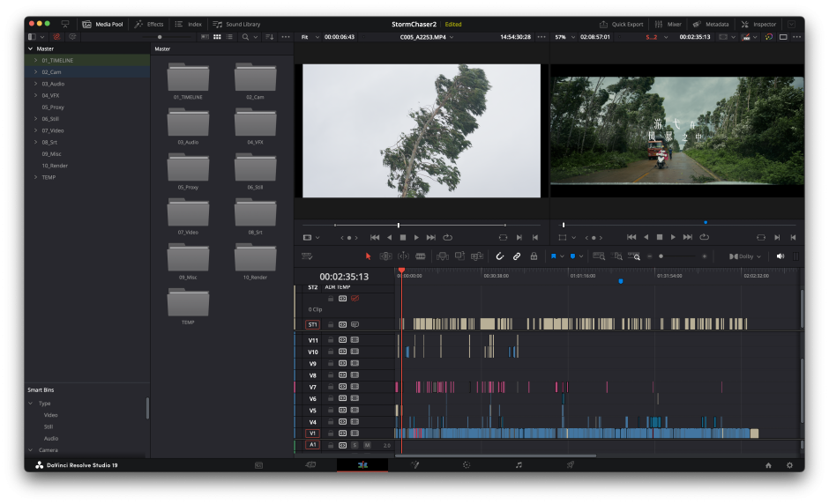Click the timeline zoom minus icon
This screenshot has height=504, width=829.
[x=650, y=256]
